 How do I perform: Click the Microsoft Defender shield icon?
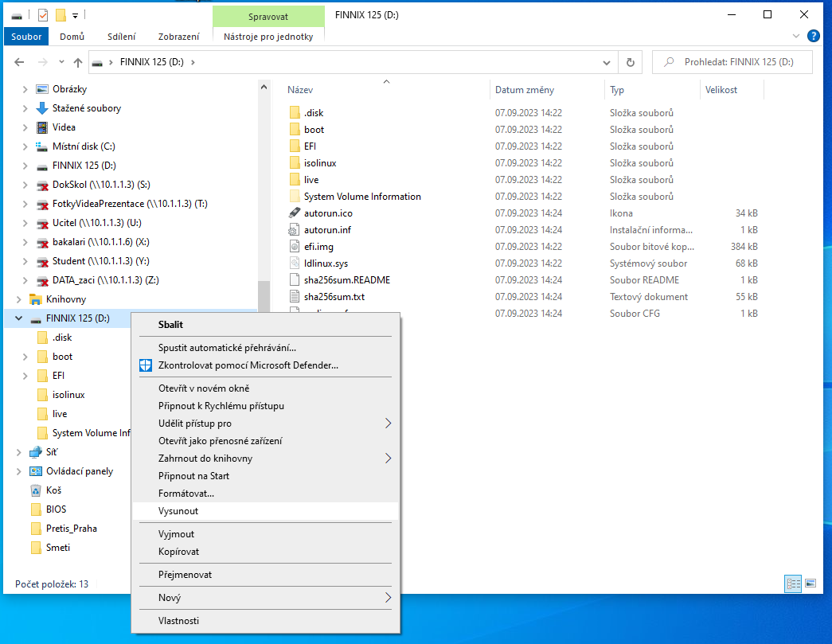pos(145,365)
